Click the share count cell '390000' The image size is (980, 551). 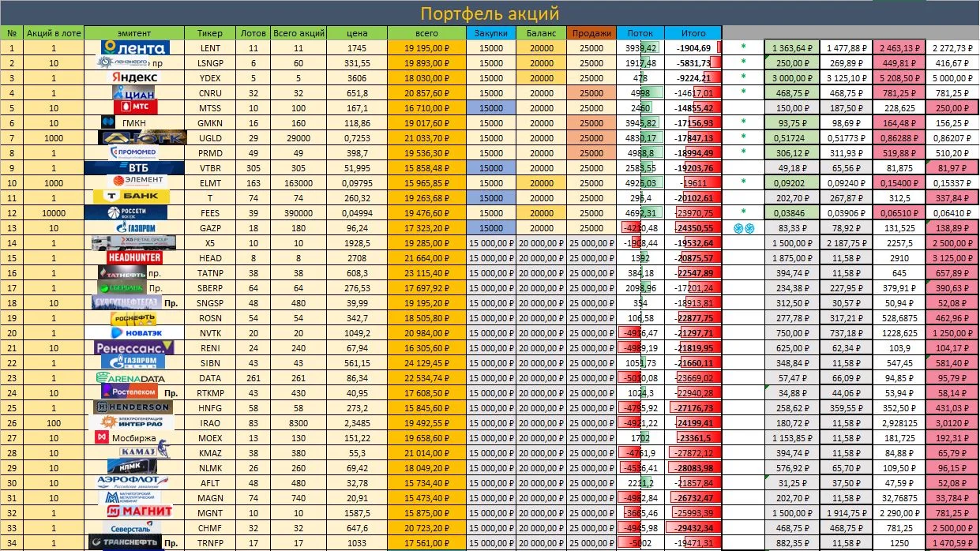click(299, 212)
